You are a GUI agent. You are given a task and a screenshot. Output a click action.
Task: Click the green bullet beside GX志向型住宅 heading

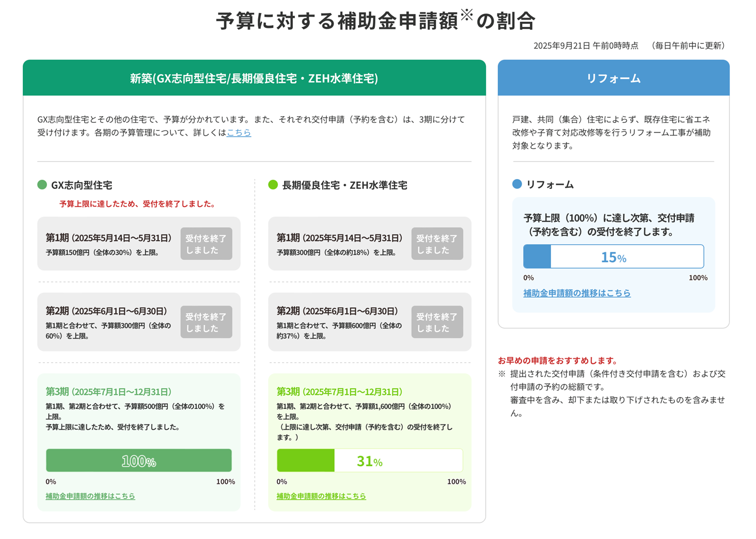tap(42, 185)
